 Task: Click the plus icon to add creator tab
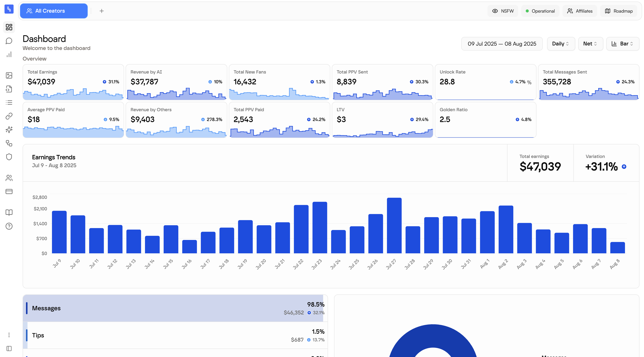tap(101, 11)
